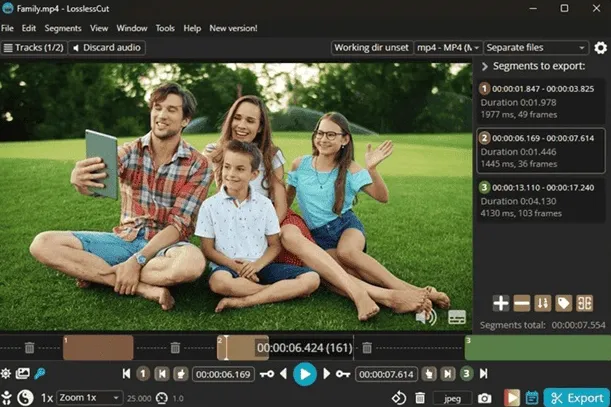Jump to current segment end

pos(448,374)
